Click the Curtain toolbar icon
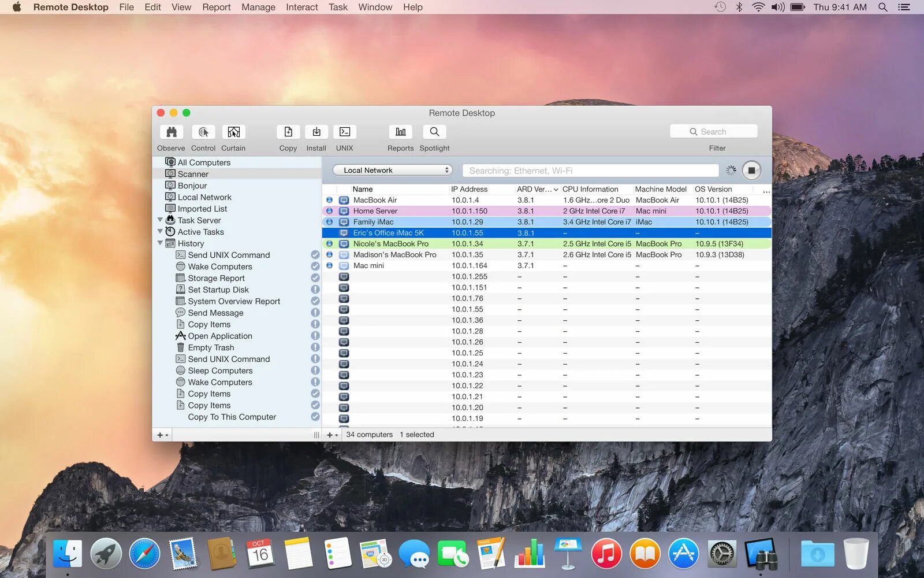The image size is (924, 578). point(233,132)
